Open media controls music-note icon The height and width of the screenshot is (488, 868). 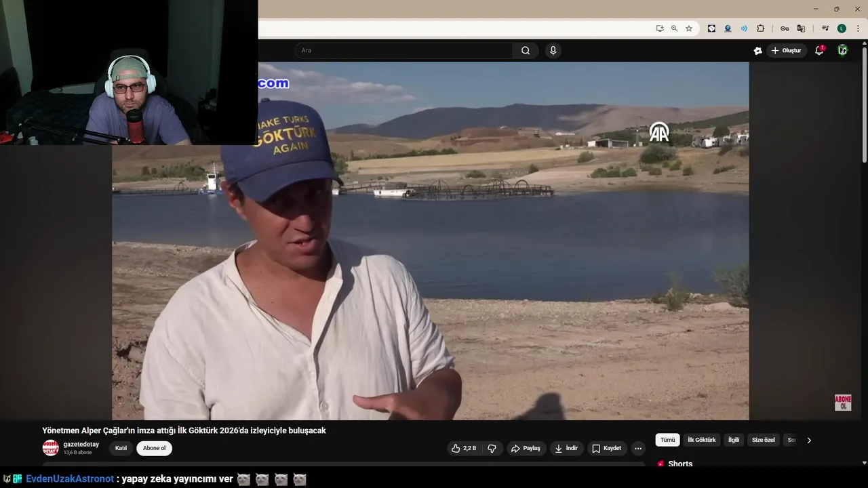pyautogui.click(x=825, y=28)
